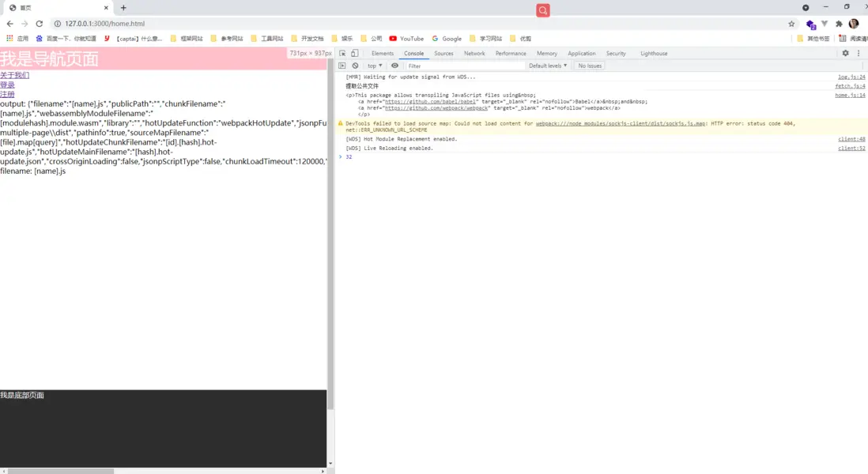Open the github.com/webpack/webpack link in console
Screen dimensions: 868x474
pos(436,108)
